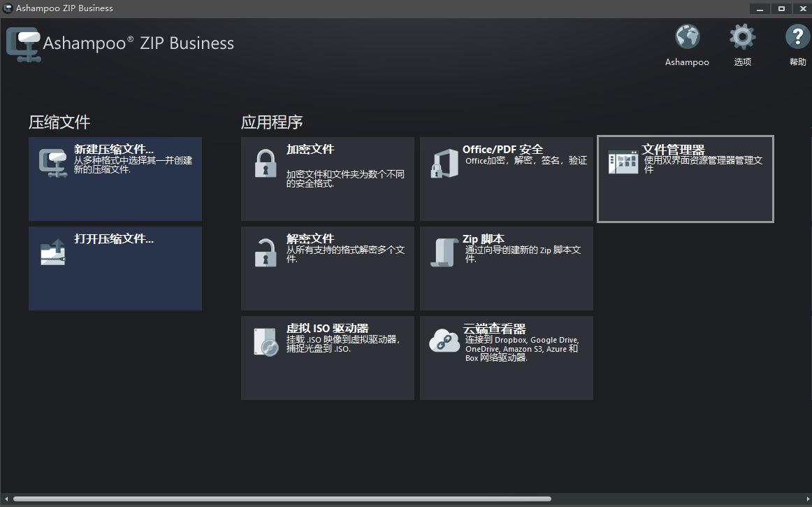
Task: Click the closed padlock icon for 加密文件
Action: (x=265, y=164)
